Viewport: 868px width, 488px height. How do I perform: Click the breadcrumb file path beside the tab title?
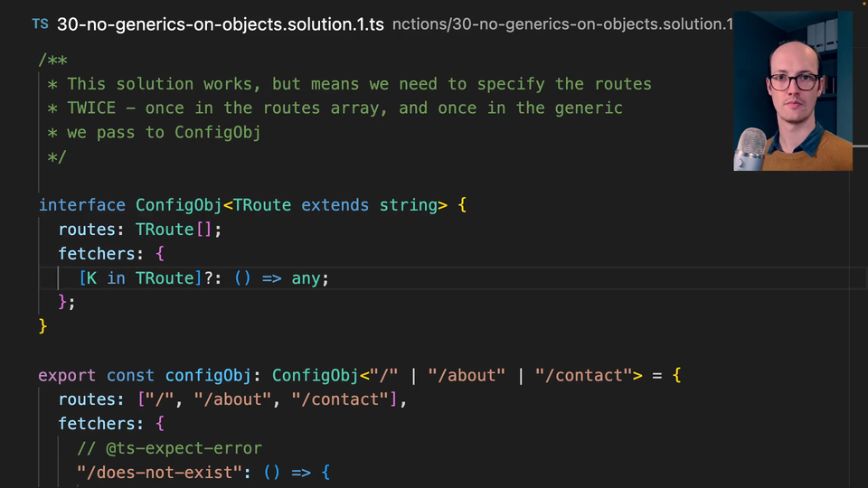click(x=562, y=24)
